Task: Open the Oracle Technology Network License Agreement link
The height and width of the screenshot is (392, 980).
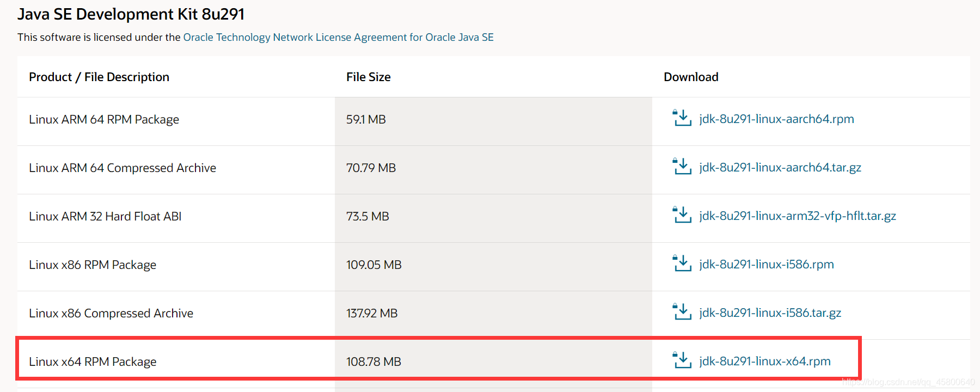Action: click(x=338, y=37)
